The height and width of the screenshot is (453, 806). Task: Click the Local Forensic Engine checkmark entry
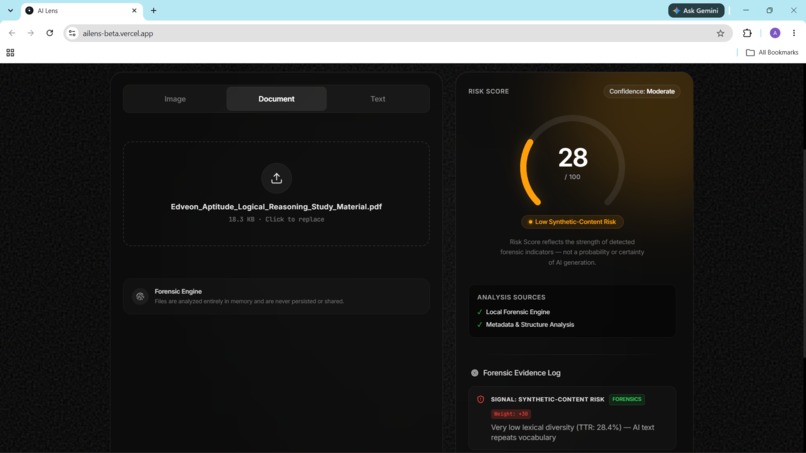pos(514,312)
